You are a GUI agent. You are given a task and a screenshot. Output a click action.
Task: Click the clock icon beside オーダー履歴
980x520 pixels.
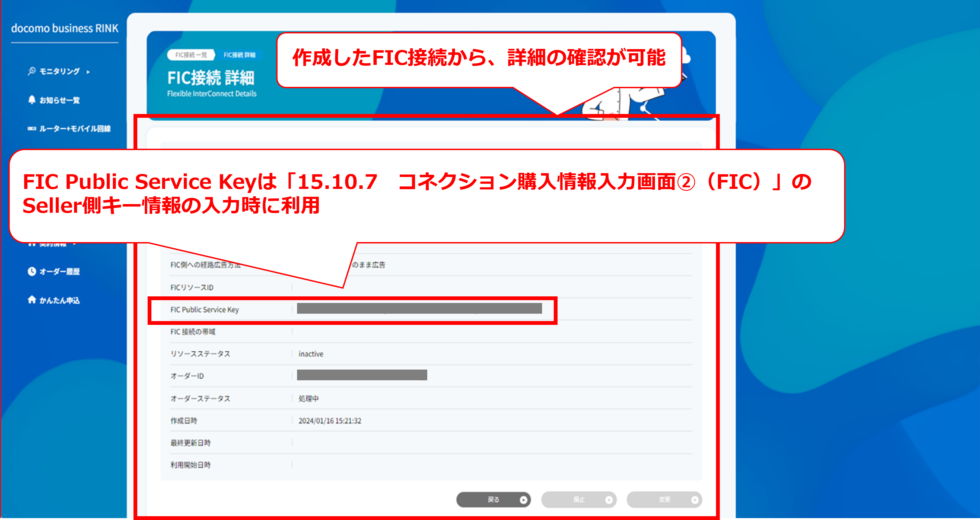(31, 271)
